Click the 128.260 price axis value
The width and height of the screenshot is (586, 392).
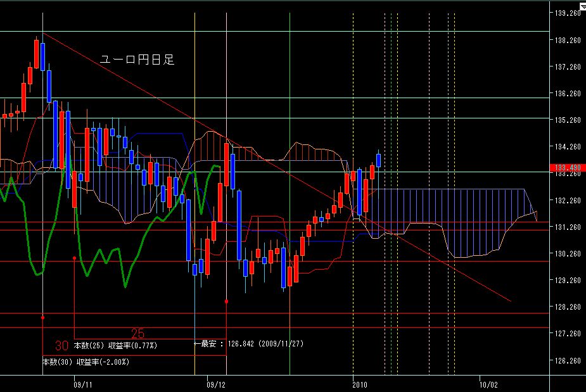click(568, 307)
